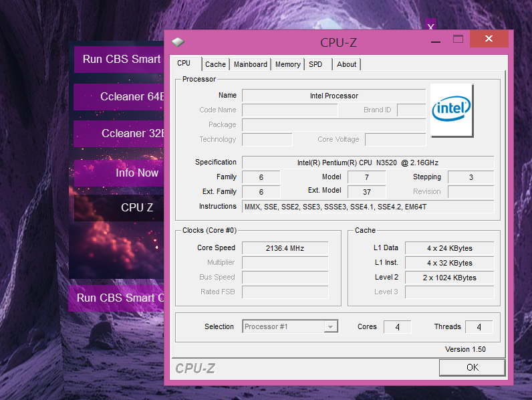Click the empty Rated FSB field
The height and width of the screenshot is (400, 532).
(285, 292)
